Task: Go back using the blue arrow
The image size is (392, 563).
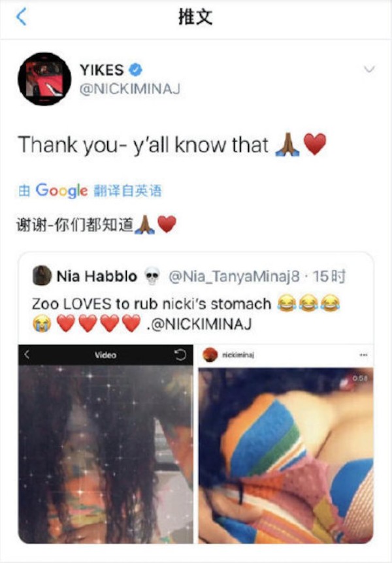Action: click(x=22, y=17)
